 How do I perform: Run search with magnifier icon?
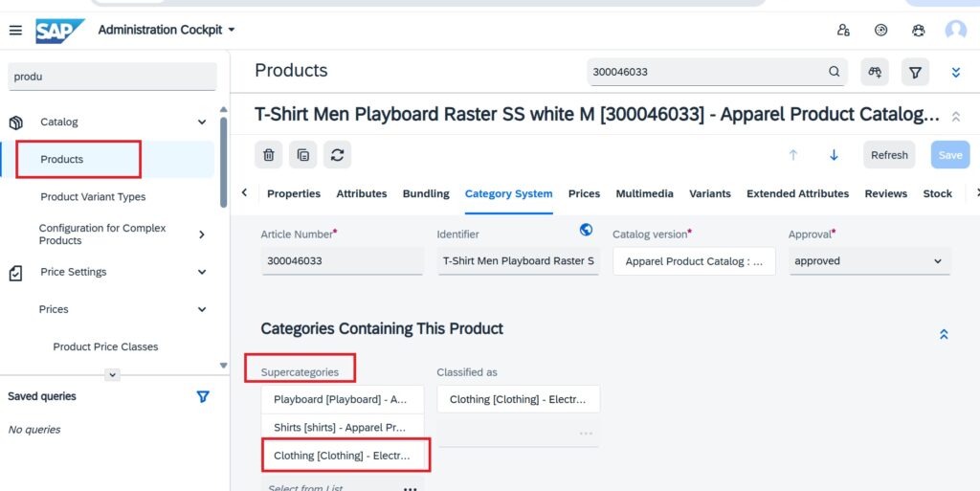pos(835,71)
